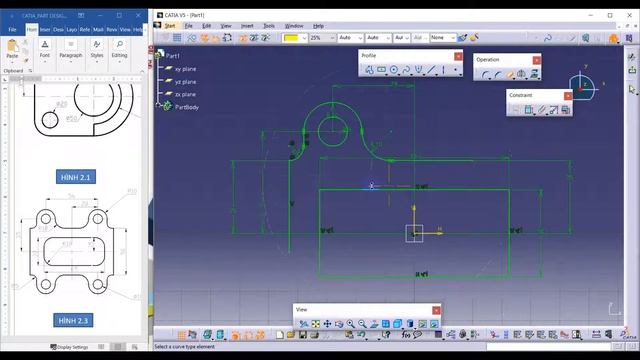Open the Tools menu in CATIA

pos(269,26)
